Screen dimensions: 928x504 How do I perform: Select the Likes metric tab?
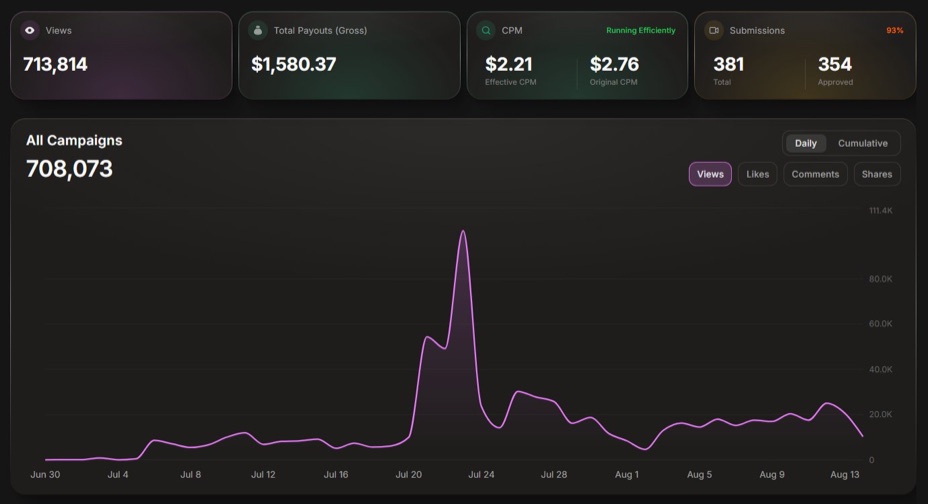pos(758,174)
